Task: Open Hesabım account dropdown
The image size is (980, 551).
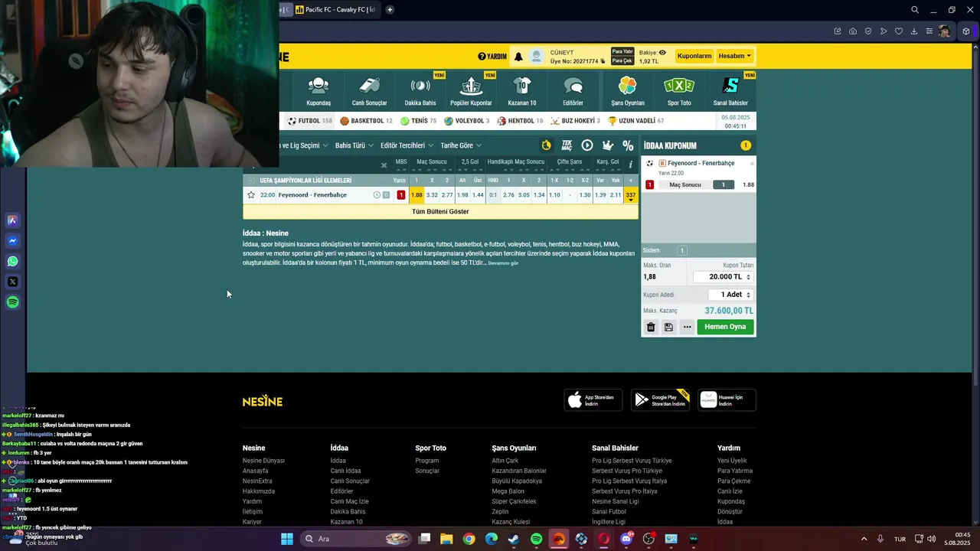Action: coord(735,56)
